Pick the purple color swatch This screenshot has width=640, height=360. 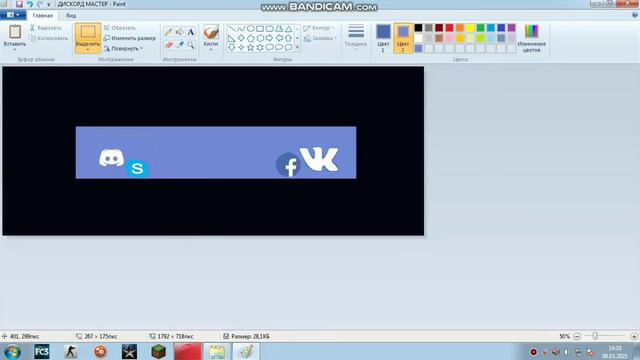[511, 28]
